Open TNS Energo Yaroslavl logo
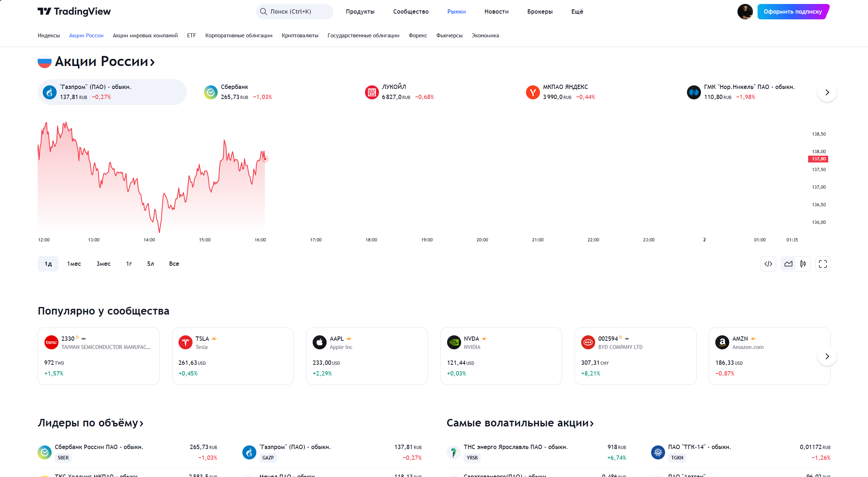868x477 pixels. tap(454, 452)
